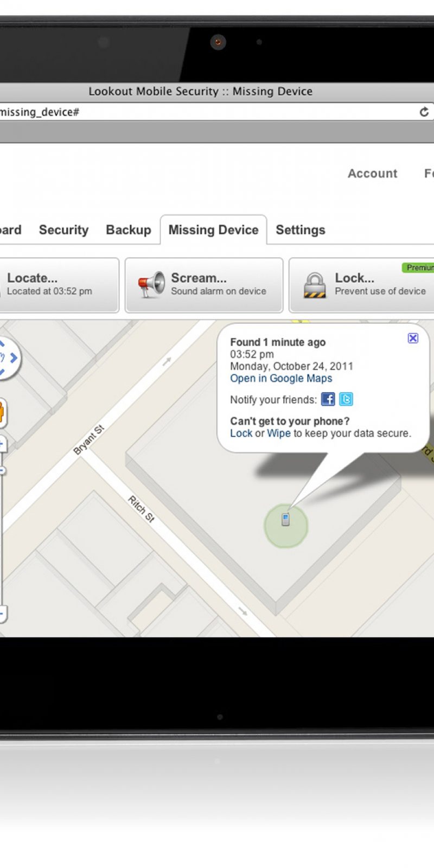434x868 pixels.
Task: Select the phone marker on the map
Action: tap(285, 520)
